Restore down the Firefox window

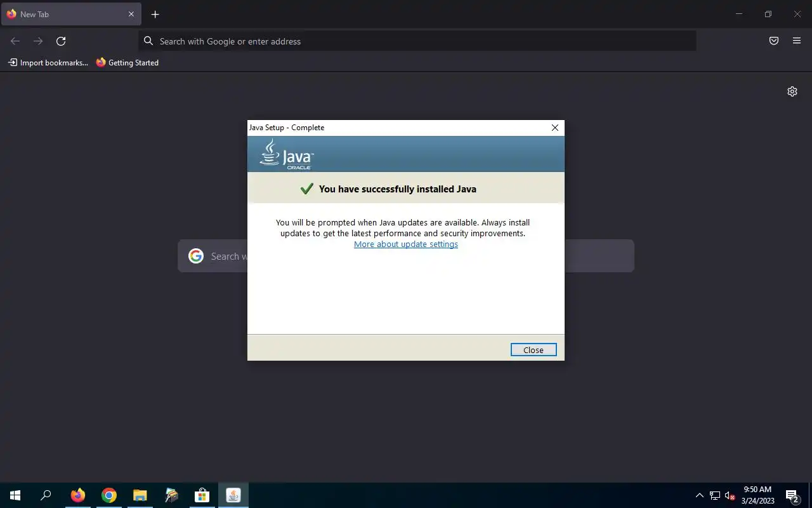(768, 14)
